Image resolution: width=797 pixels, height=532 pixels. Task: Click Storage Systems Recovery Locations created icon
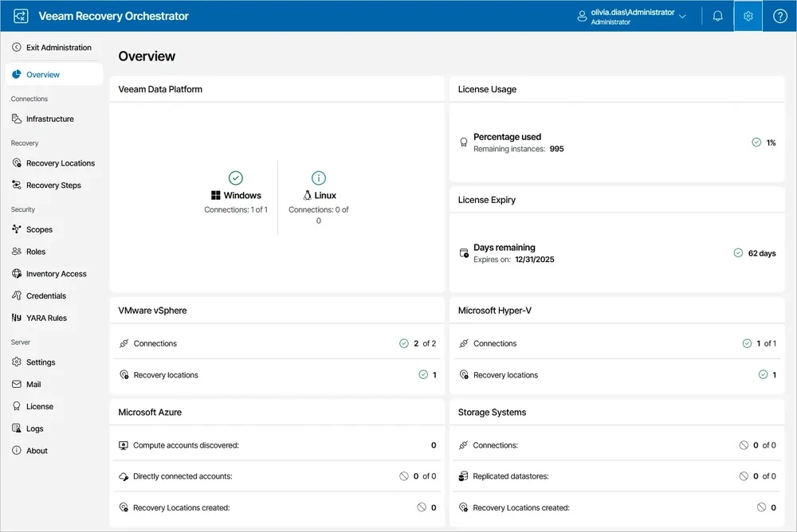pos(463,507)
